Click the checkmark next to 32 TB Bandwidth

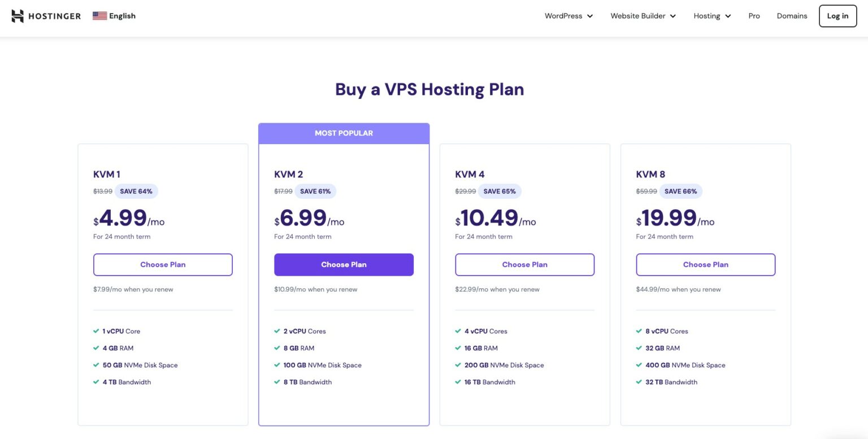(639, 382)
